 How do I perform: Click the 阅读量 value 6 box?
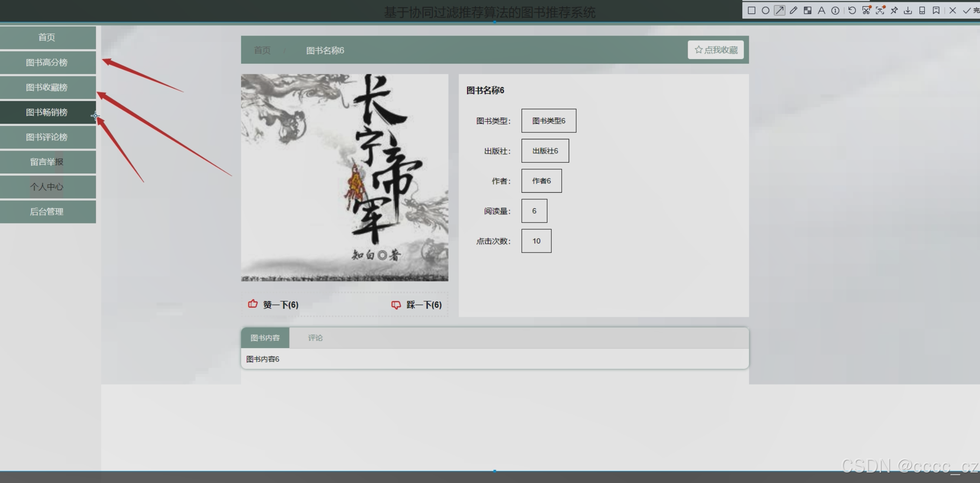(534, 211)
